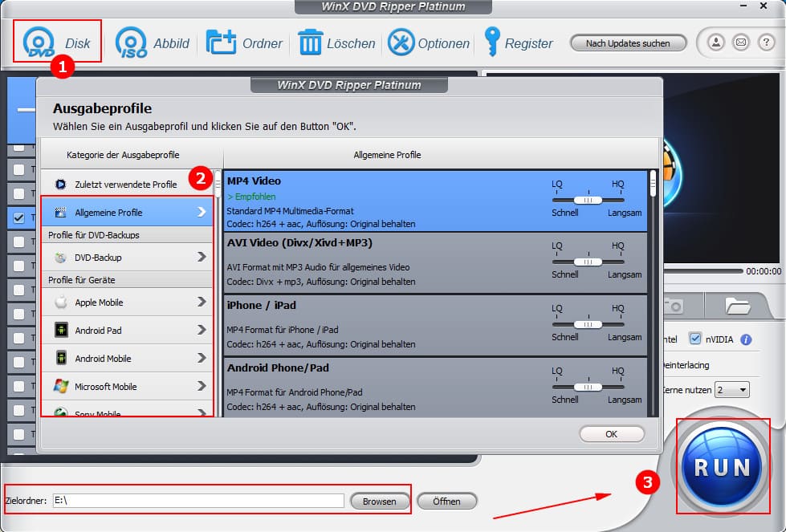Toggle the nVIDIA hardware acceleration checkbox
Image resolution: width=786 pixels, height=532 pixels.
pos(695,339)
